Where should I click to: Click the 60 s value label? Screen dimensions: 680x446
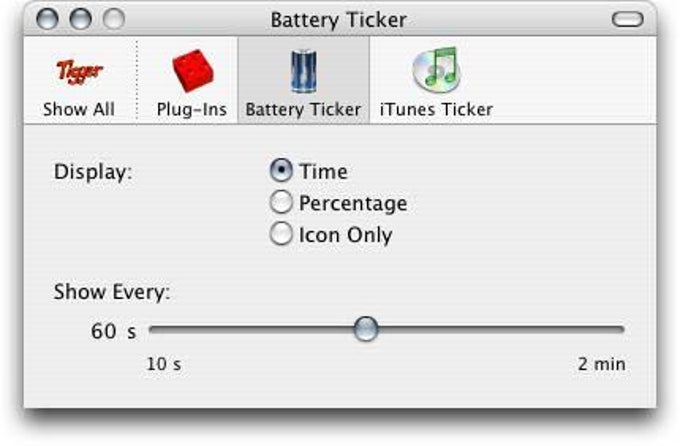pos(112,331)
